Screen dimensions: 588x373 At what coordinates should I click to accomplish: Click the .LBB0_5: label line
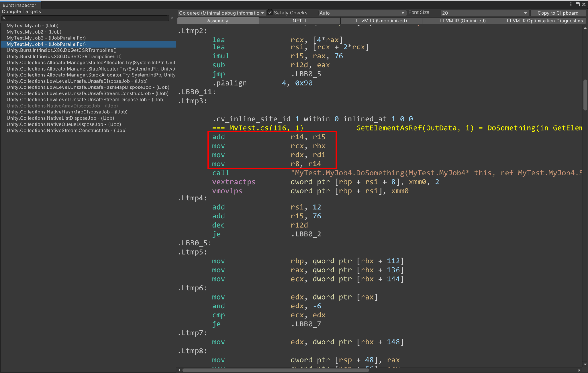click(194, 243)
